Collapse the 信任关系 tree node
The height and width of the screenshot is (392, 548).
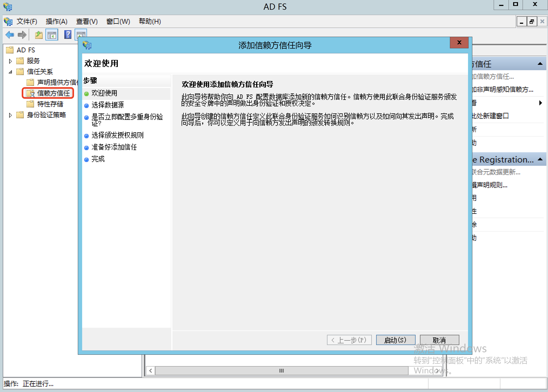click(x=10, y=72)
